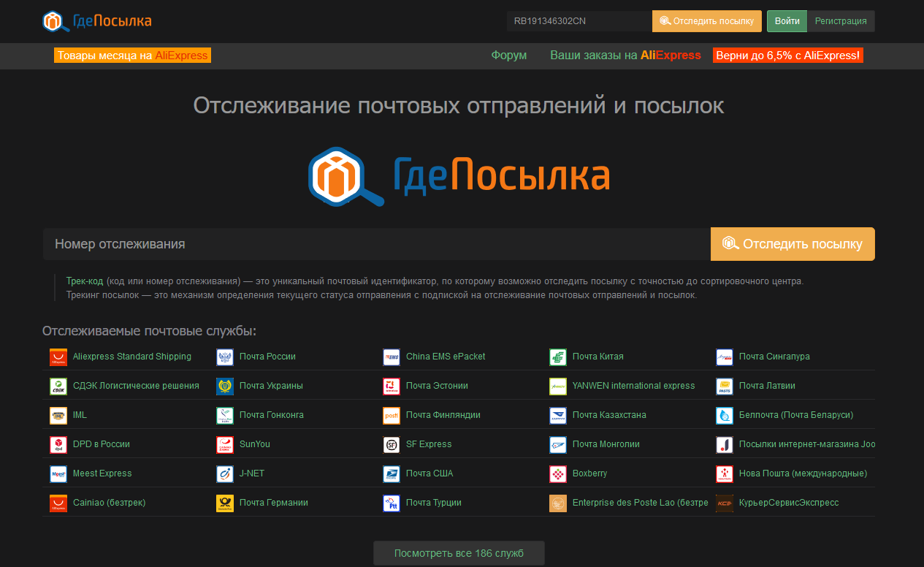Open СДЭК Логистические решения link
Image resolution: width=924 pixels, height=567 pixels.
point(136,386)
